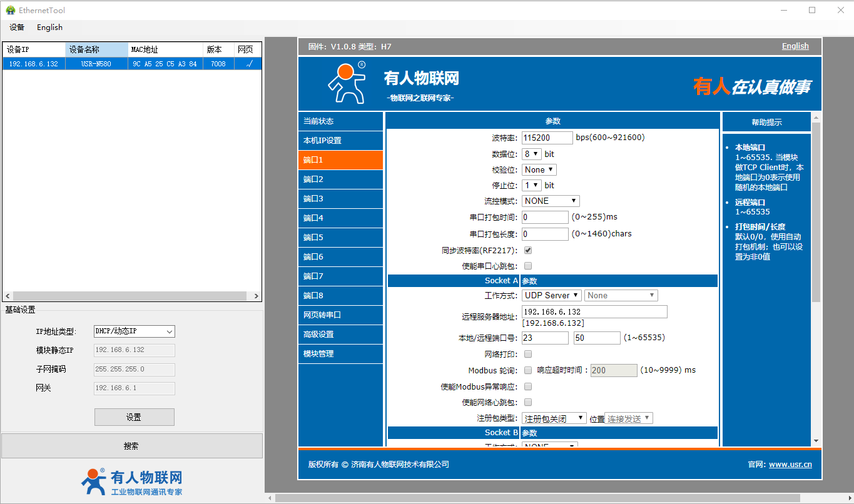This screenshot has height=504, width=854.
Task: Click the bottom-left 有人物联网 logo
Action: tap(132, 481)
